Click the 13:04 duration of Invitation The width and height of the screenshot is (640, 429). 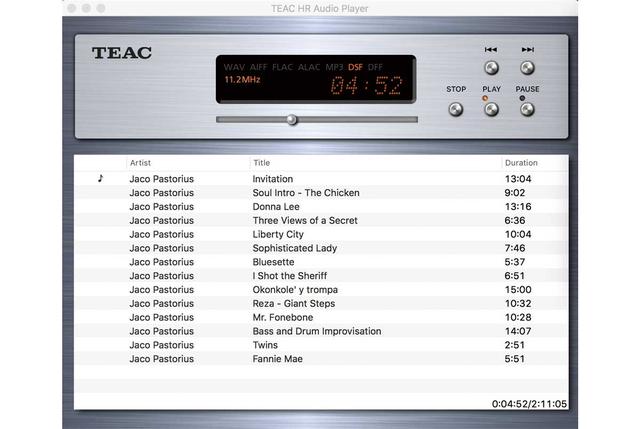(518, 179)
